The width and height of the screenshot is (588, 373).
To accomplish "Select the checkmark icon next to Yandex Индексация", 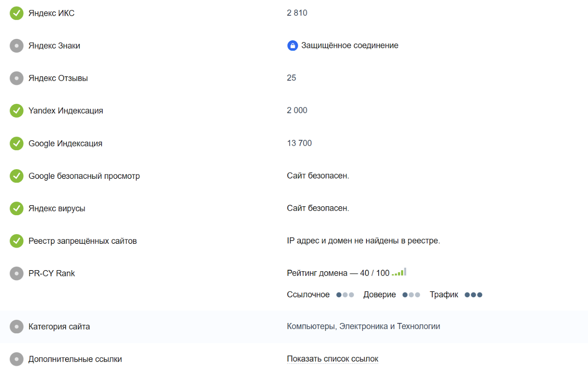I will click(x=17, y=111).
